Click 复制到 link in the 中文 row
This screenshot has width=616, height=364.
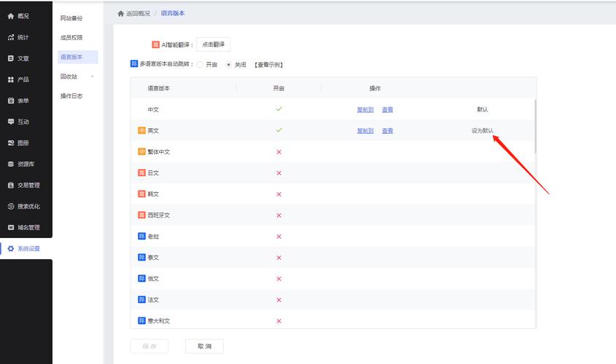pyautogui.click(x=364, y=110)
